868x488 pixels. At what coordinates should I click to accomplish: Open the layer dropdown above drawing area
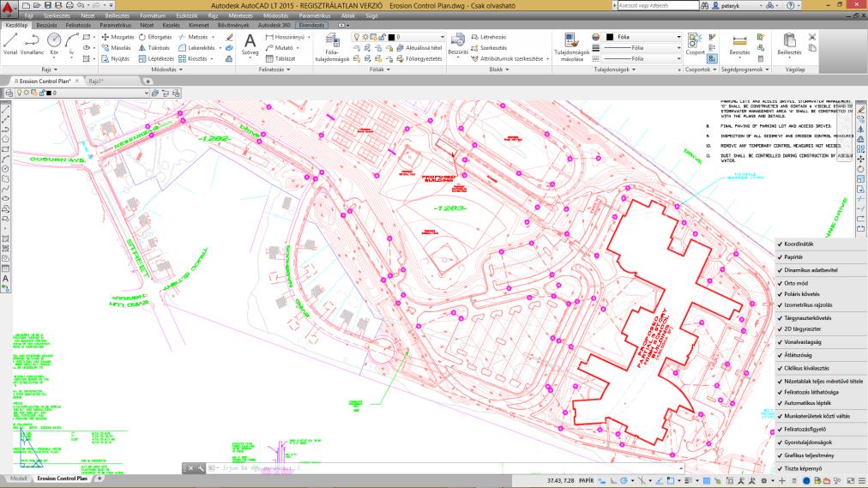click(x=146, y=93)
